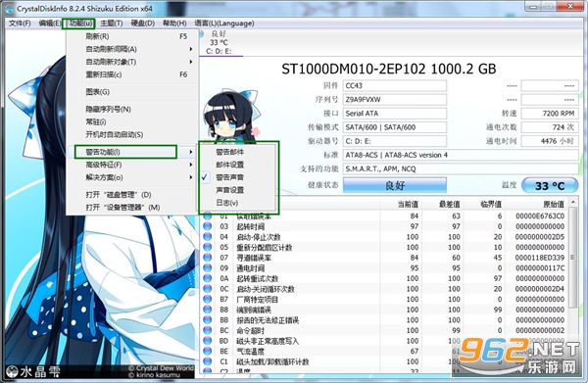Viewport: 588px width, 383px height.
Task: Click the rotation field 7200 RPM
Action: tap(550, 114)
